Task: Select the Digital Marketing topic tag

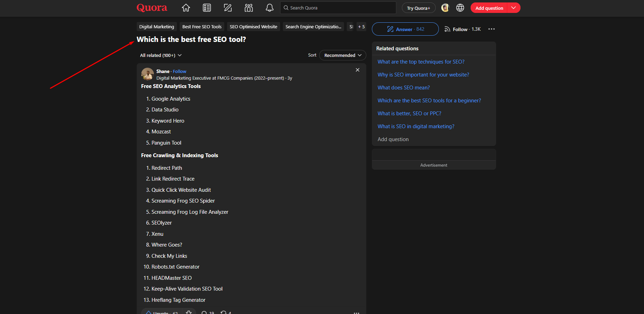Action: pos(157,27)
